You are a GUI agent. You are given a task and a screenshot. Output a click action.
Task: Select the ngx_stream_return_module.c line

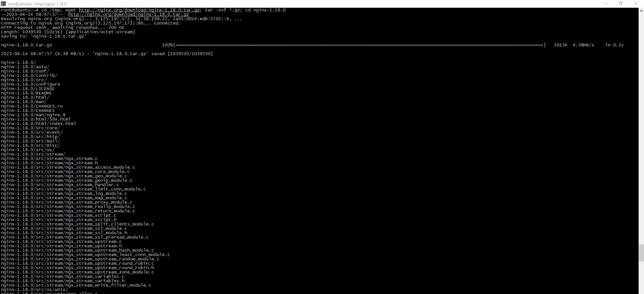[68, 211]
